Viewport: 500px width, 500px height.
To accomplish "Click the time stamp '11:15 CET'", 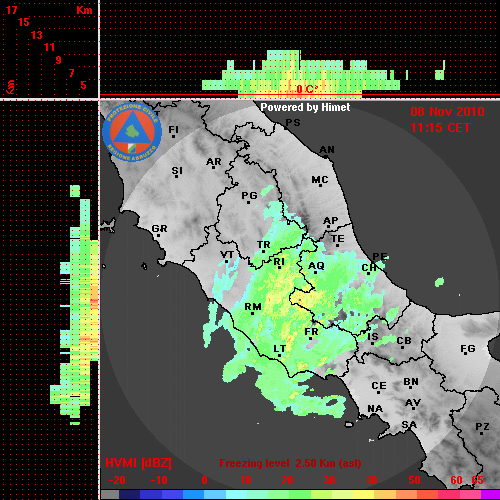I will (440, 128).
